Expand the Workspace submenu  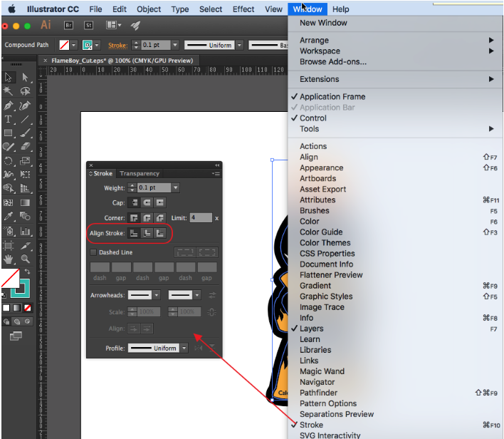(320, 51)
